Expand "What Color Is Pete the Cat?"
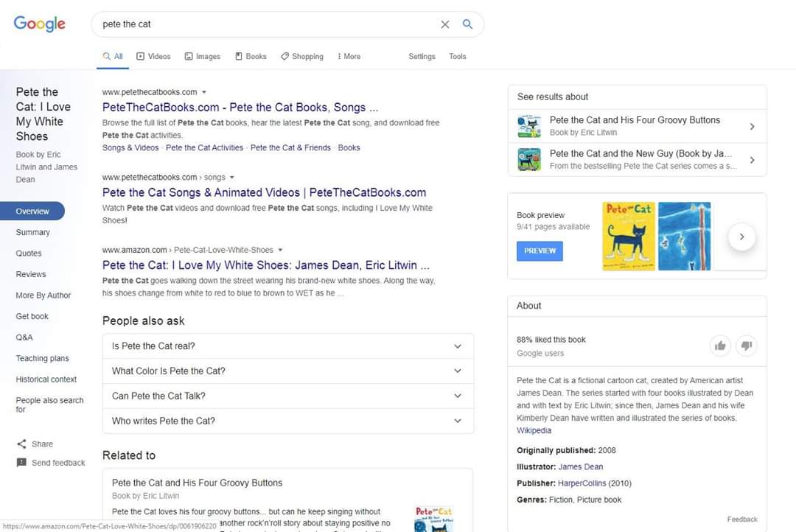 pos(457,371)
